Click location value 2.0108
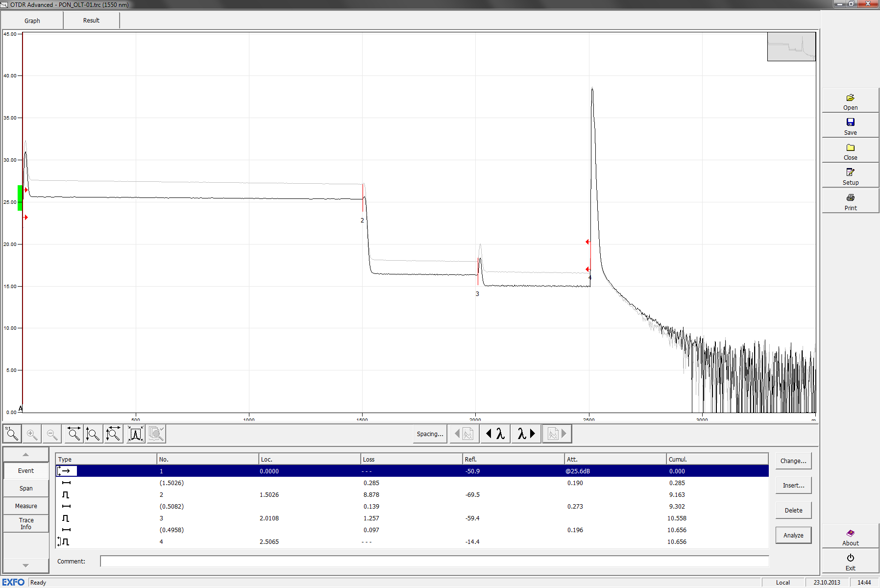The width and height of the screenshot is (880, 588). click(x=269, y=518)
